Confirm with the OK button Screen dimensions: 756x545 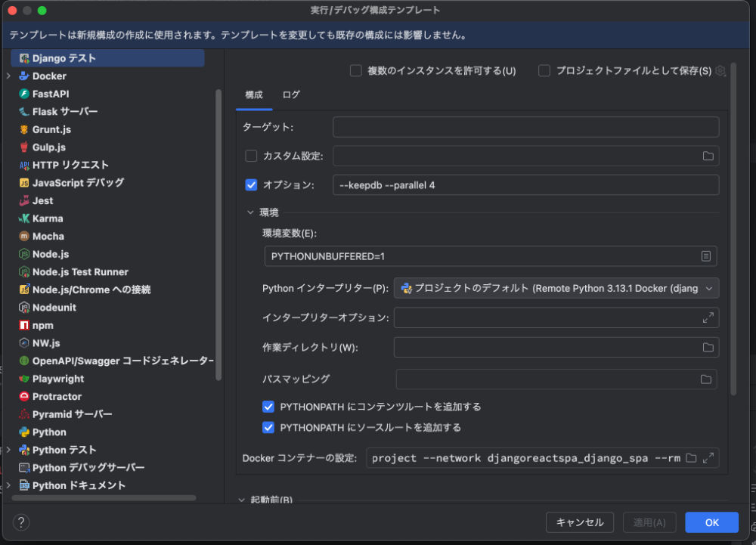pos(711,522)
